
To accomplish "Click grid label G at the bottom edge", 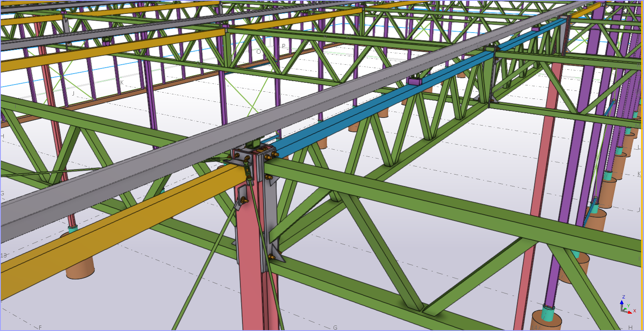I will [x=335, y=328].
